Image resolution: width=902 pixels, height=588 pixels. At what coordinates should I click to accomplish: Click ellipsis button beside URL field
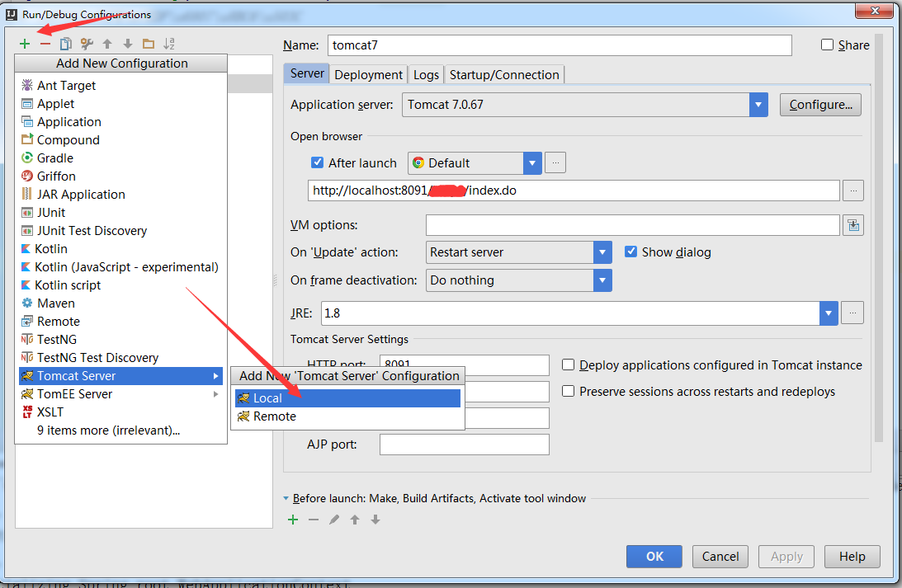(x=853, y=191)
